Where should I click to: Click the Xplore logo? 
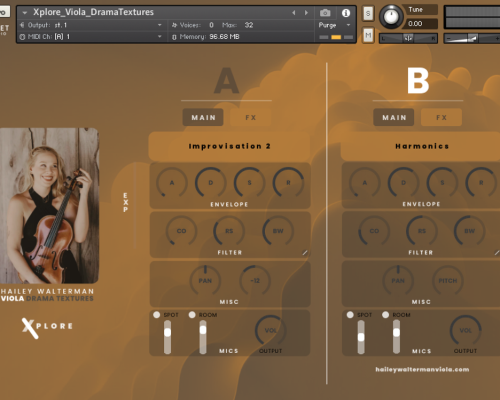pyautogui.click(x=47, y=327)
